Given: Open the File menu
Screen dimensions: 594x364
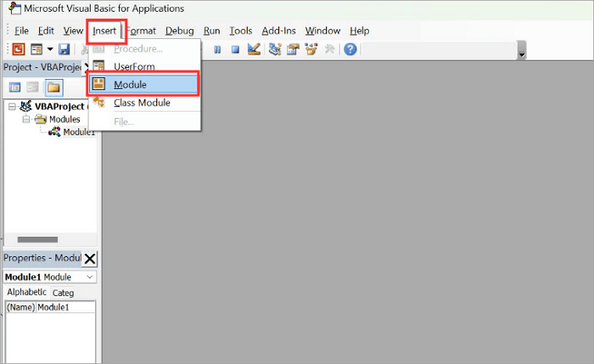Looking at the screenshot, I should [21, 31].
